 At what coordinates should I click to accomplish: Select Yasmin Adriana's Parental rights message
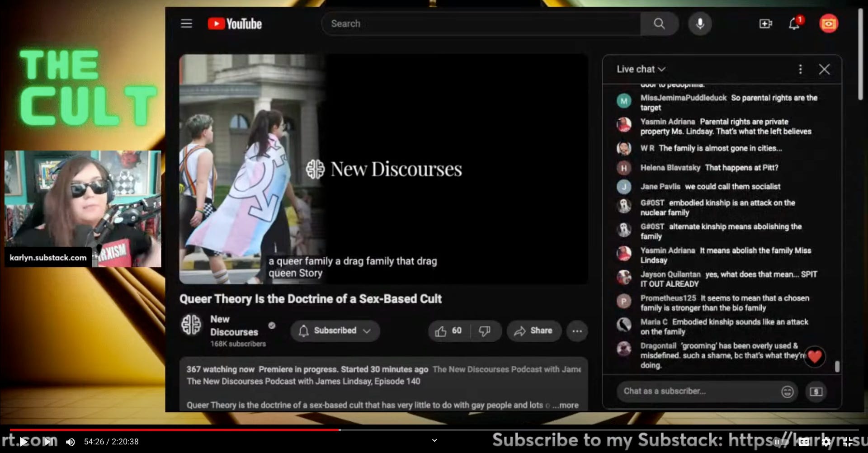coord(726,127)
